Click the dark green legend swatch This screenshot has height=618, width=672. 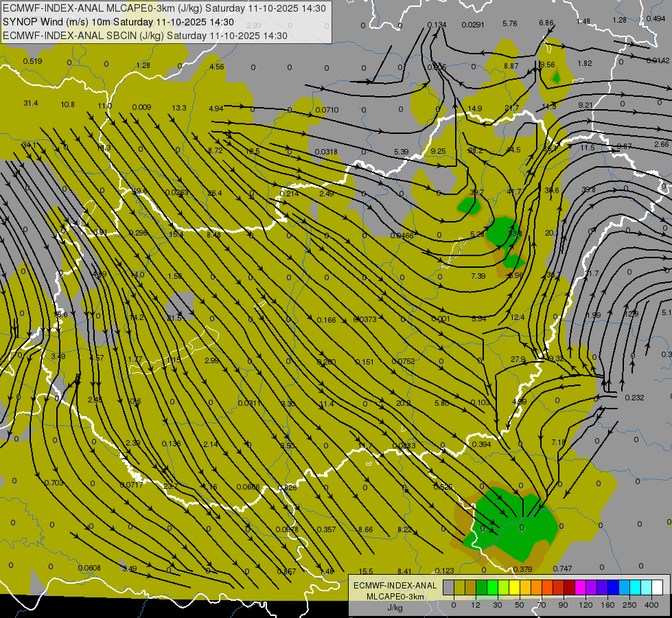(x=481, y=587)
